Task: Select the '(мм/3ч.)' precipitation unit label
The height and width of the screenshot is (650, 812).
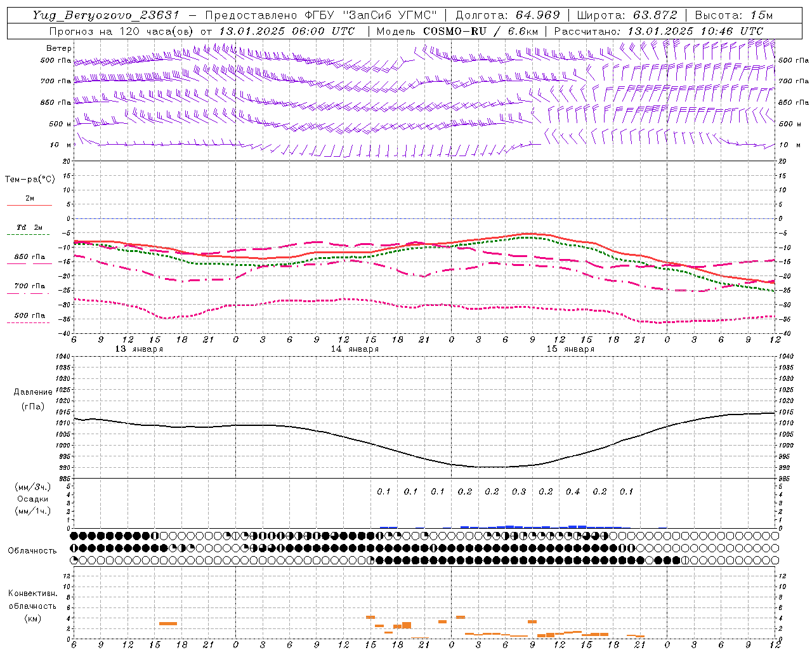Action: [x=33, y=487]
